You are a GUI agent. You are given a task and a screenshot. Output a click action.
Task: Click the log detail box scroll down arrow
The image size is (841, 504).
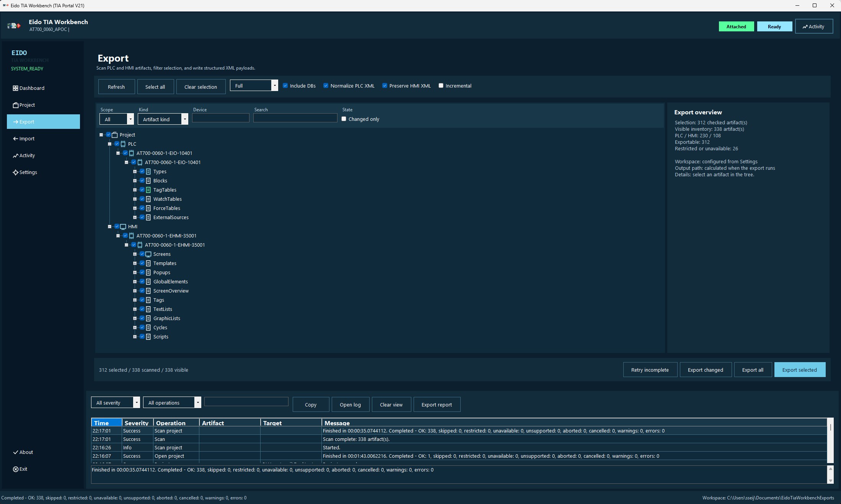[830, 481]
